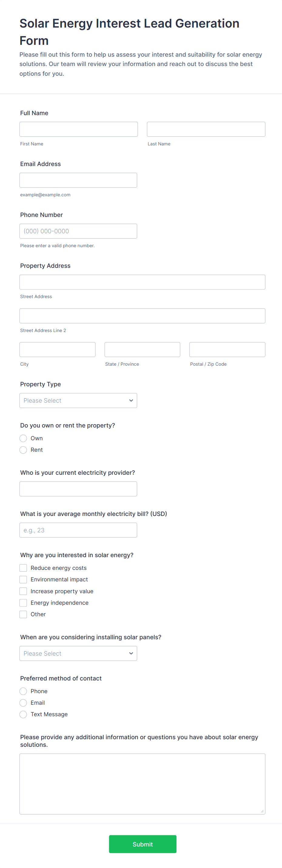The width and height of the screenshot is (282, 868).
Task: Check the Reduce energy costs box
Action: [23, 568]
